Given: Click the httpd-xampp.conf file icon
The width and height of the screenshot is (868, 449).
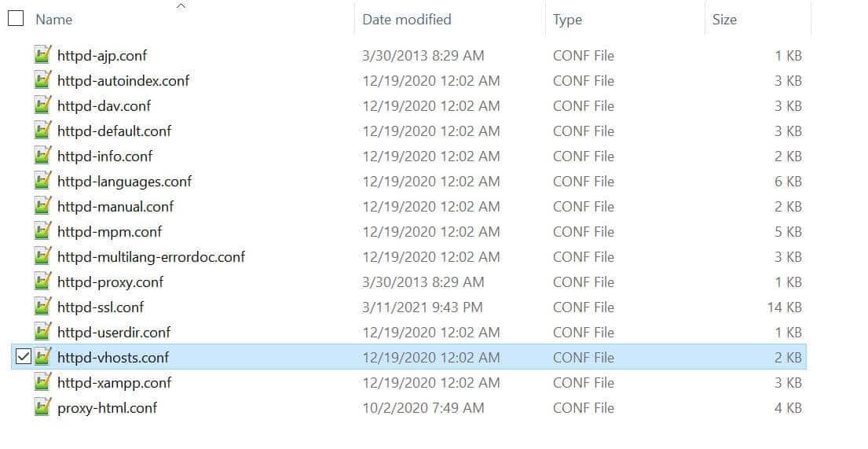Looking at the screenshot, I should tap(43, 382).
